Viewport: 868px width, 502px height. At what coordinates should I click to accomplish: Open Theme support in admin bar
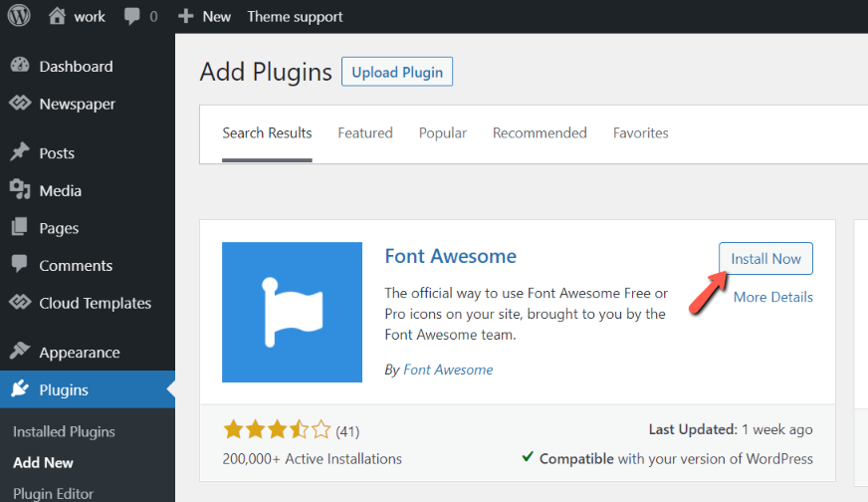[295, 17]
